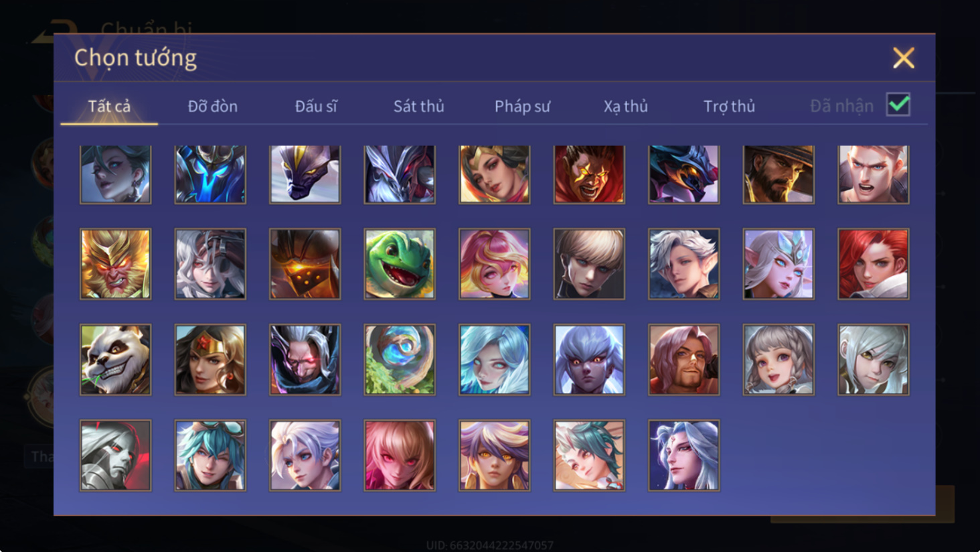Toggle the Đã nhận checkbox
Viewport: 980px width, 552px height.
[x=898, y=105]
